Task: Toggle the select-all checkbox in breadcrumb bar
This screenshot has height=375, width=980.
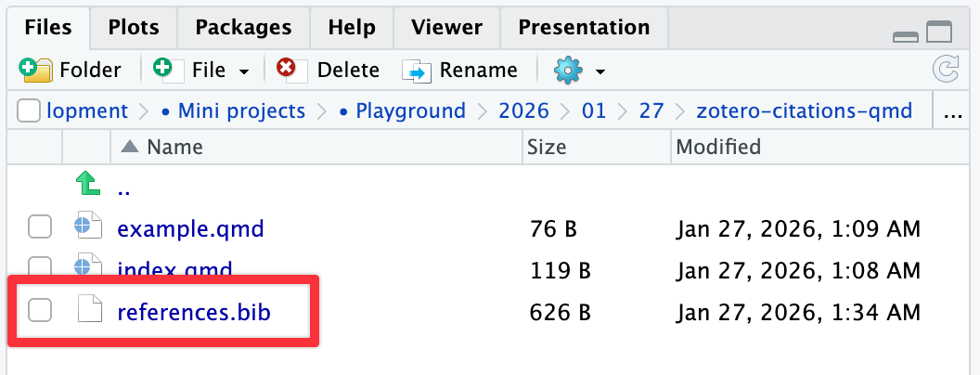Action: pyautogui.click(x=29, y=111)
